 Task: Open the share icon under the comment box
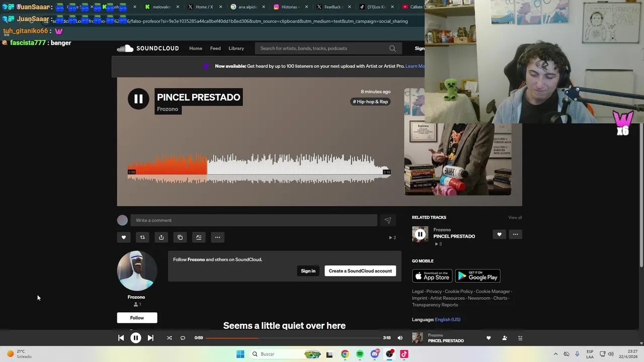161,237
